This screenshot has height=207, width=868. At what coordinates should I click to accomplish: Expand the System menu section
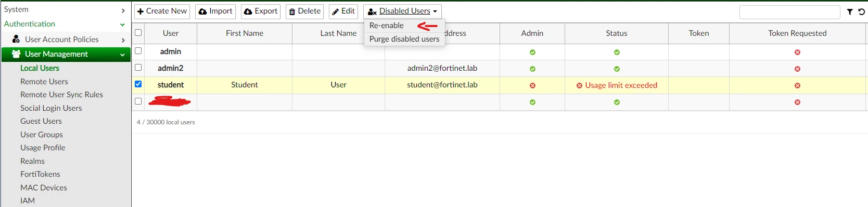tap(65, 9)
